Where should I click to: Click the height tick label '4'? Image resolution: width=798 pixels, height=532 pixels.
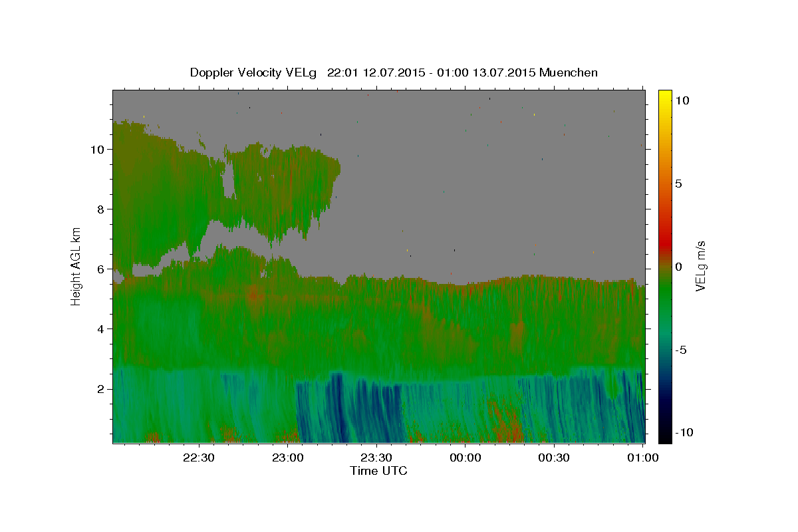click(x=101, y=329)
